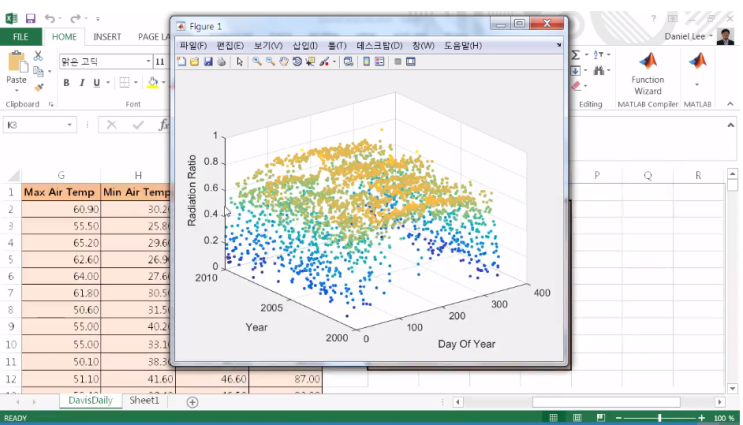Click the Hide Plot Tools icon
Screen dimensions: 743x425
click(398, 62)
